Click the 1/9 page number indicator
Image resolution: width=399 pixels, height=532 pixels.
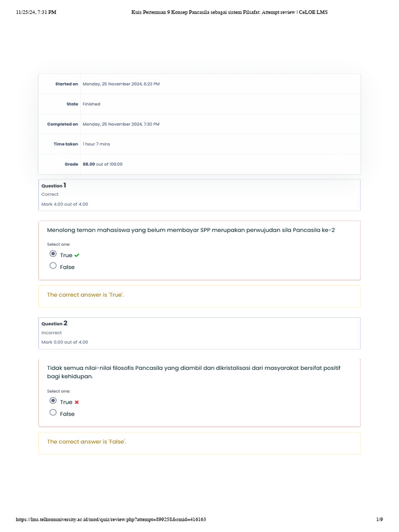(x=379, y=520)
